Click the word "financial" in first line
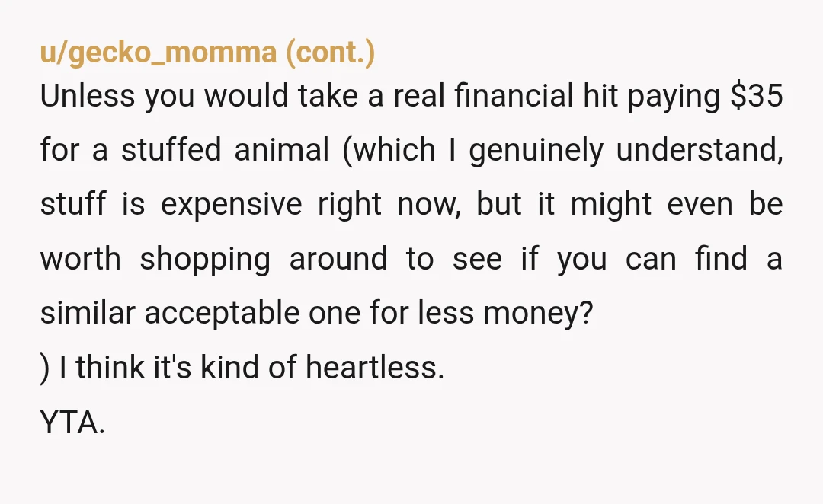Image resolution: width=823 pixels, height=504 pixels. (514, 96)
